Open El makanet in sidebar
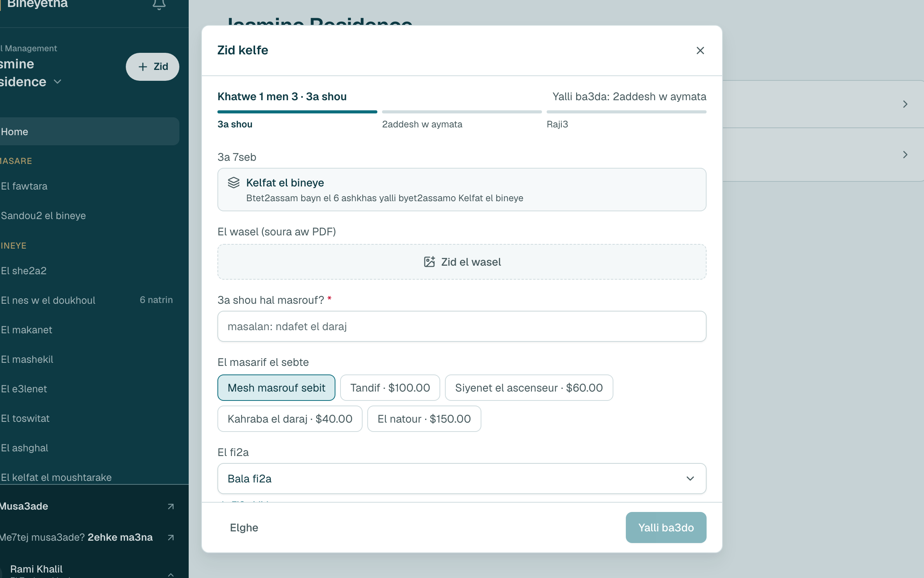Image resolution: width=924 pixels, height=578 pixels. [89, 330]
